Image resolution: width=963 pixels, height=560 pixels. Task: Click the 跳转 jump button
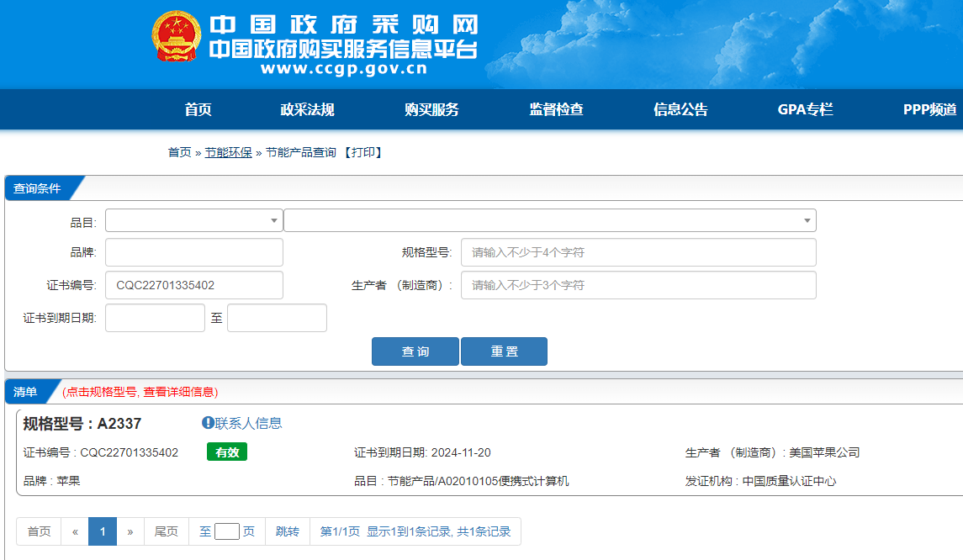(288, 531)
